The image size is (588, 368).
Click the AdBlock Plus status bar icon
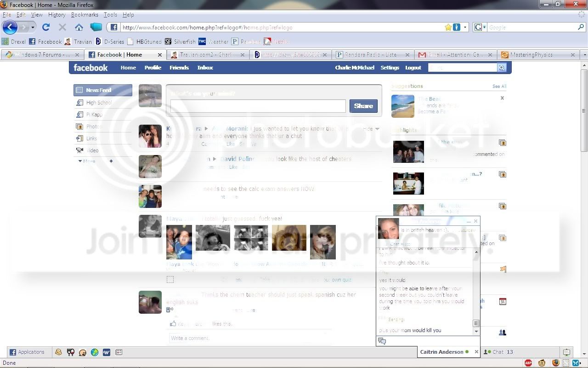pyautogui.click(x=529, y=363)
